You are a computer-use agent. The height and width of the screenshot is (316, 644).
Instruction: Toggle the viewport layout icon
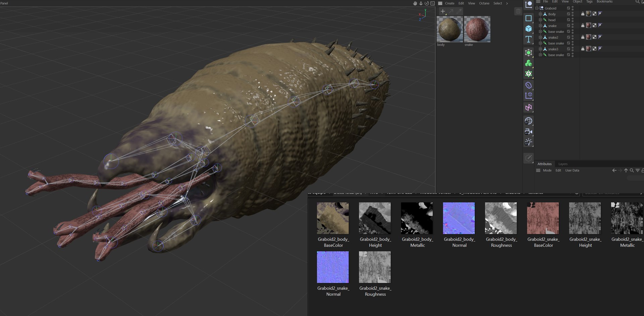click(433, 3)
